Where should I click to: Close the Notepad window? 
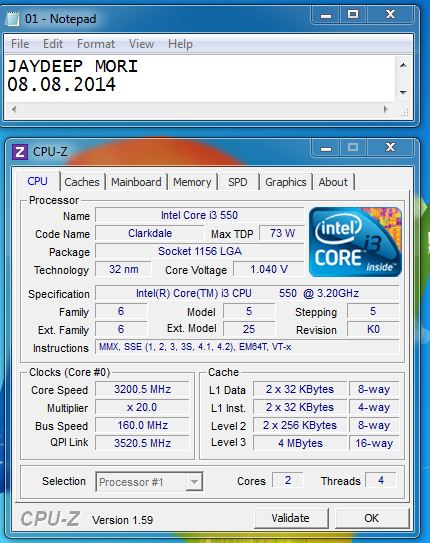390,15
